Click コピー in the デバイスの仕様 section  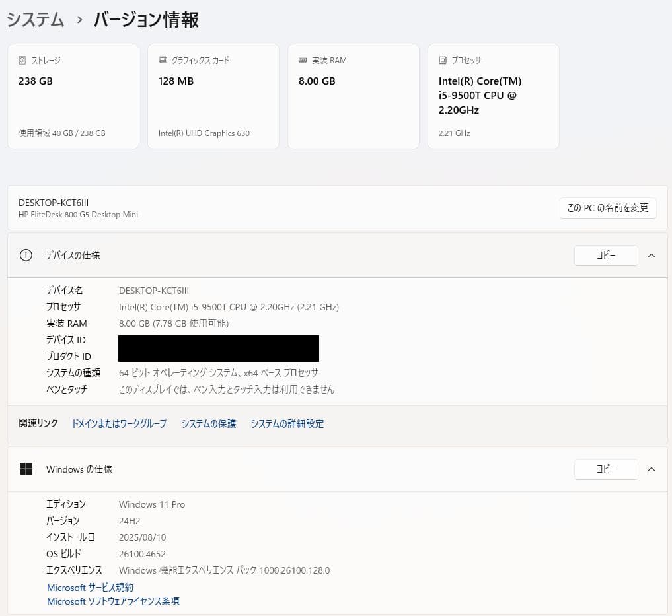(x=605, y=255)
